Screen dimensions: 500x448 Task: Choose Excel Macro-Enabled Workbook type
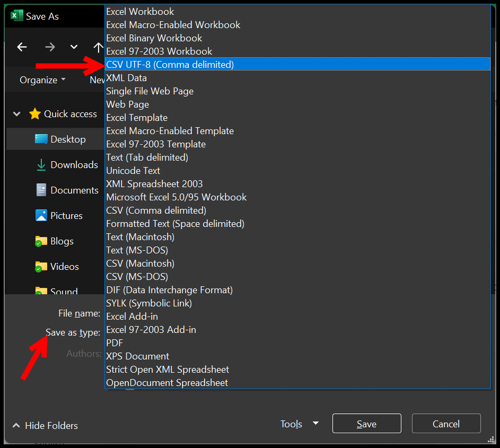297,25
